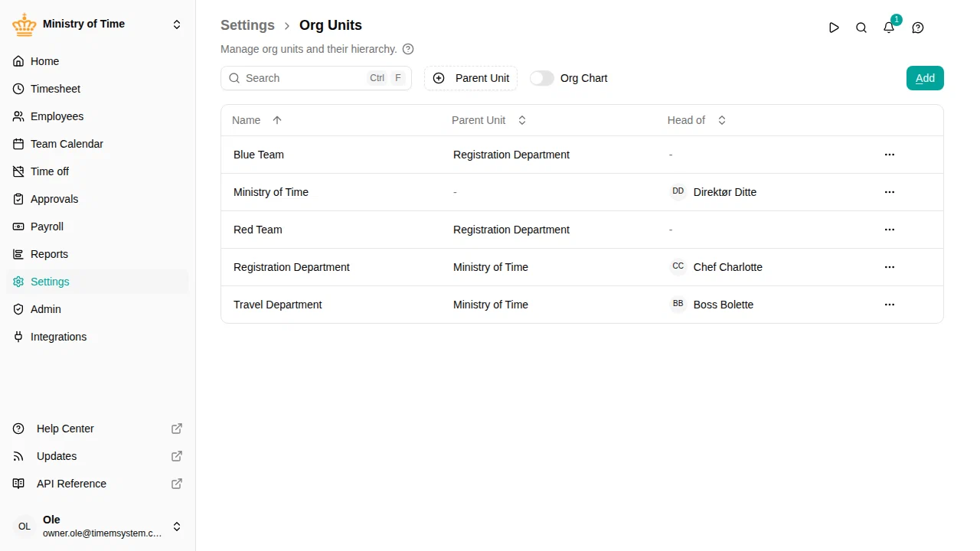
Task: Open API Reference external link icon
Action: [x=177, y=484]
